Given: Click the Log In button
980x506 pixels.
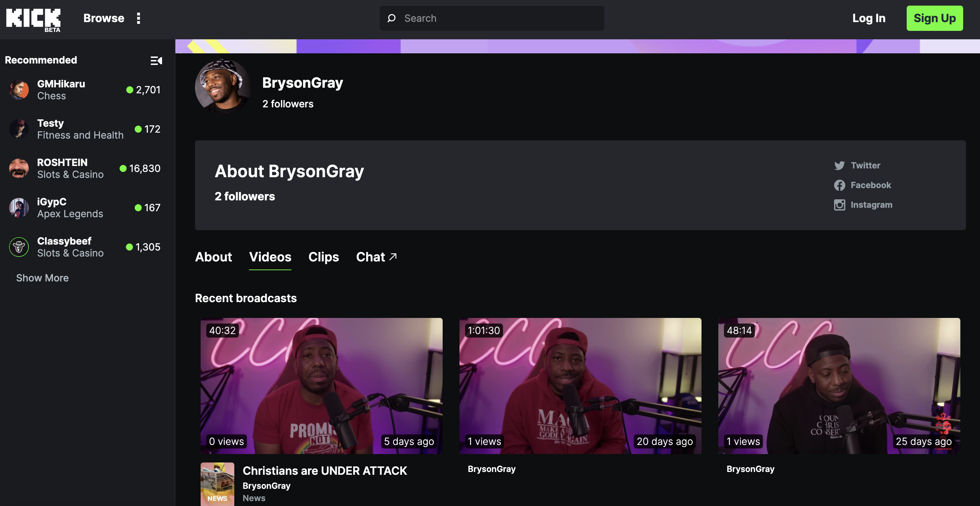Looking at the screenshot, I should (x=868, y=18).
